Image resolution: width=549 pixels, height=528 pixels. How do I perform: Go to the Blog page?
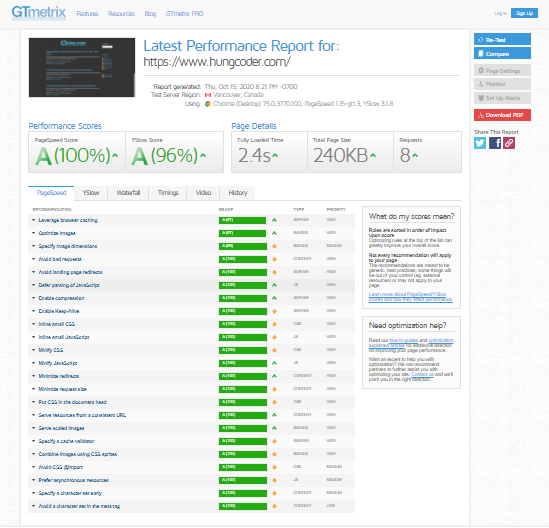150,14
